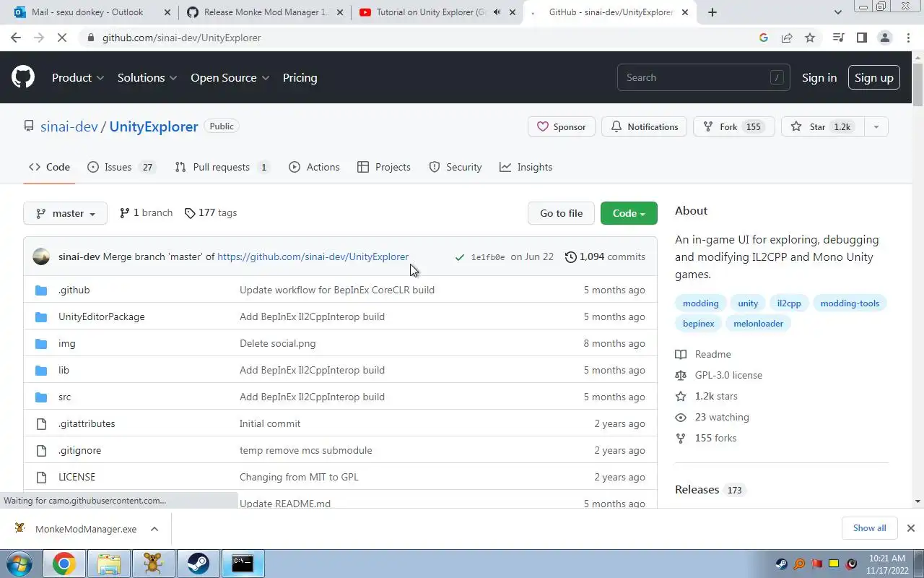Open the .github folder
The width and height of the screenshot is (924, 578).
[74, 290]
